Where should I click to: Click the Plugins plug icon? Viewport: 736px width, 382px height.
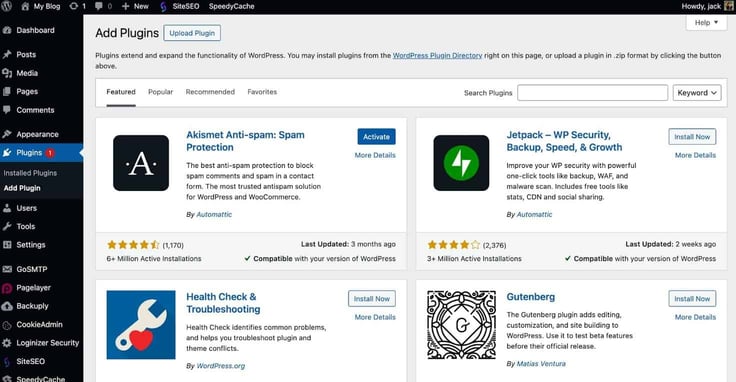(7, 153)
